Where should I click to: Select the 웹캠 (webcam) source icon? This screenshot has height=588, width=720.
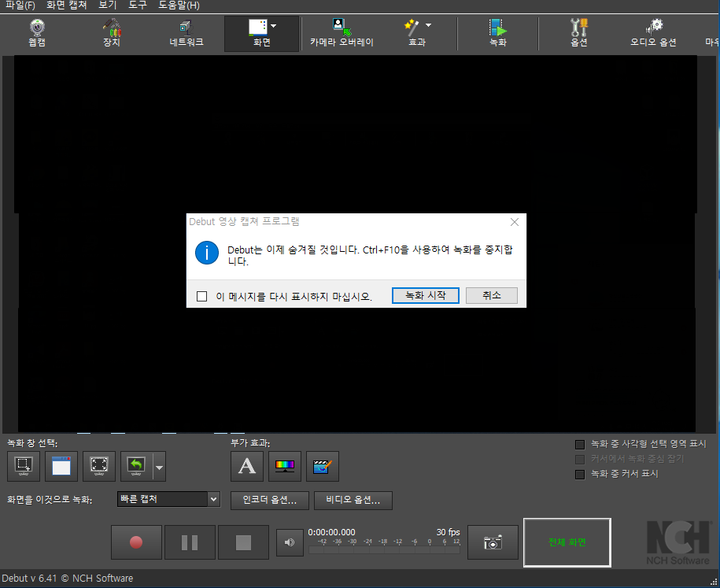(x=37, y=33)
